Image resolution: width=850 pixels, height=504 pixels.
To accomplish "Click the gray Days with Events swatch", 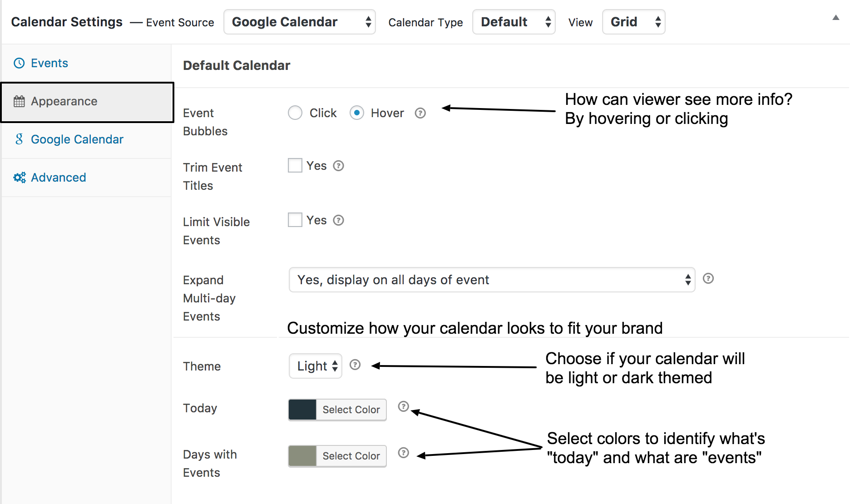I will pyautogui.click(x=302, y=456).
